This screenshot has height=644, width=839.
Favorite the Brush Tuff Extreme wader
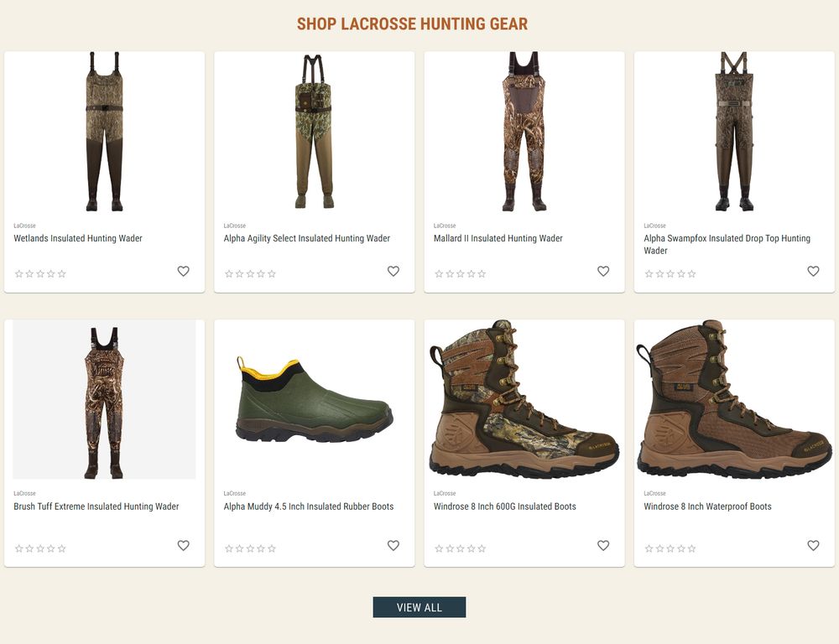[183, 545]
